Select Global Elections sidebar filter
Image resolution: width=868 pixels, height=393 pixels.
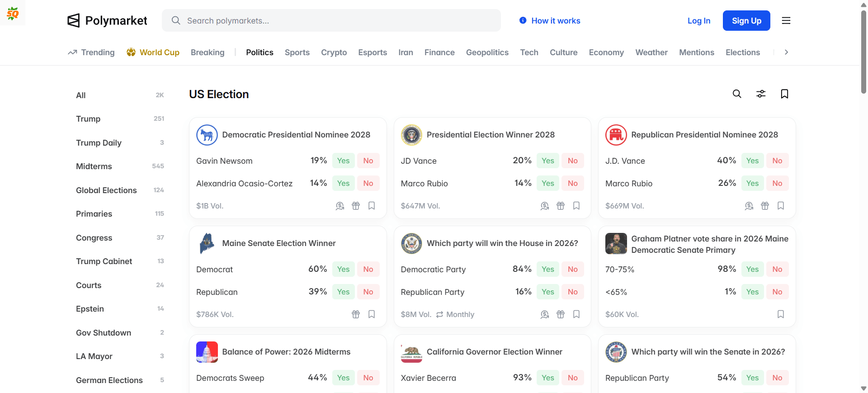(x=120, y=190)
